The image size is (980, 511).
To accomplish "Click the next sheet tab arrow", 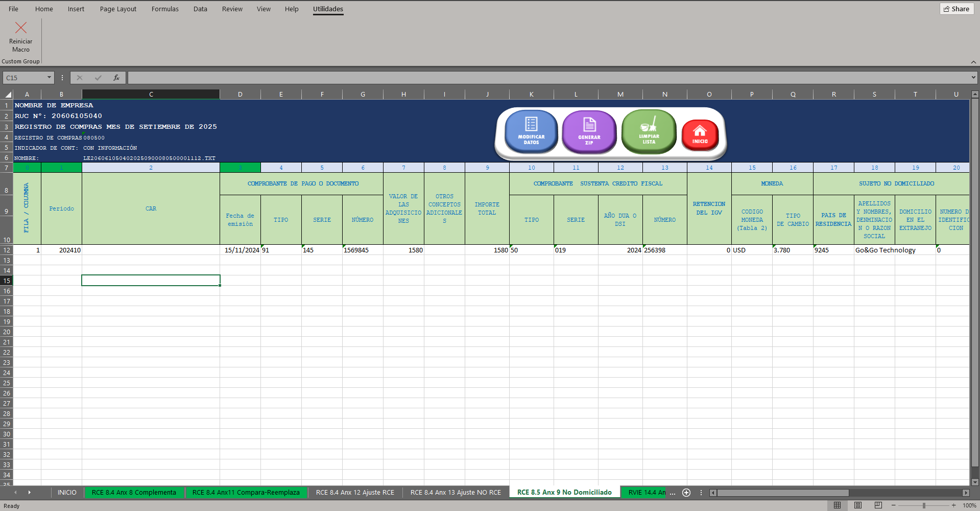I will (x=30, y=493).
